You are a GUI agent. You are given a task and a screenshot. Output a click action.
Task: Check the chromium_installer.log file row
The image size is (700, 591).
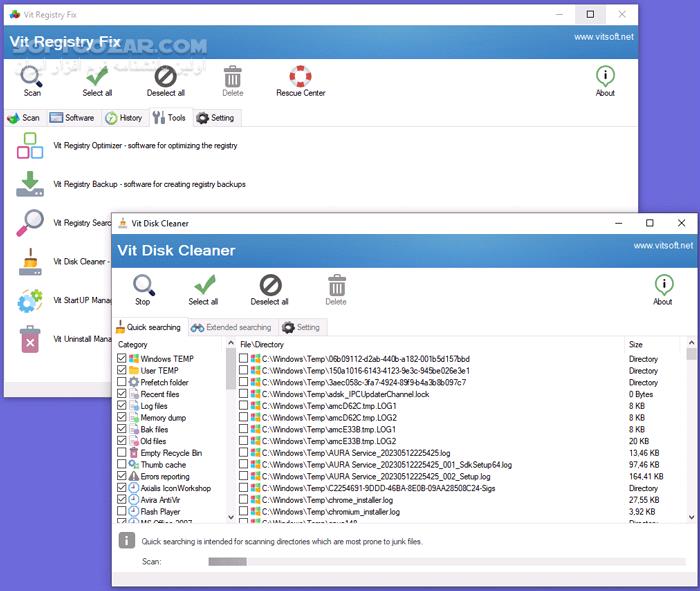tap(243, 511)
